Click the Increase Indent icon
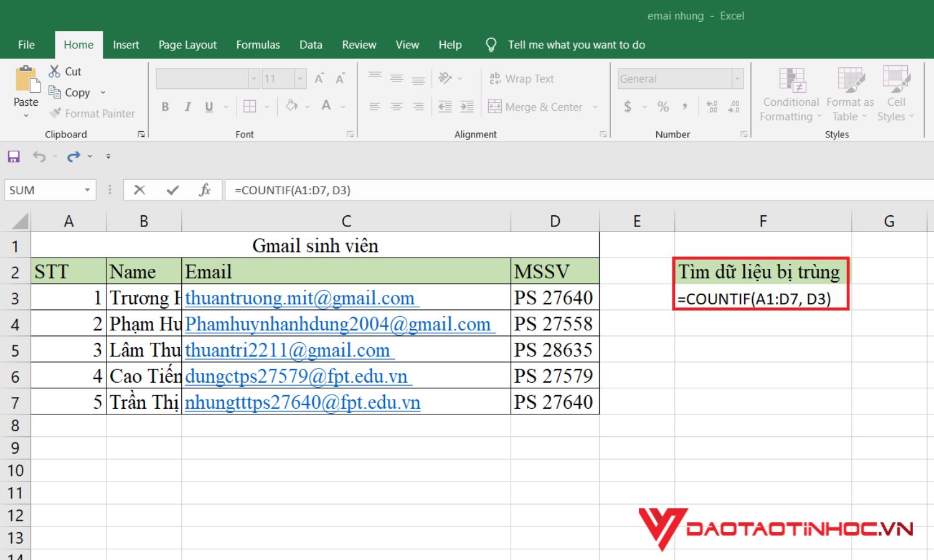 (x=467, y=106)
